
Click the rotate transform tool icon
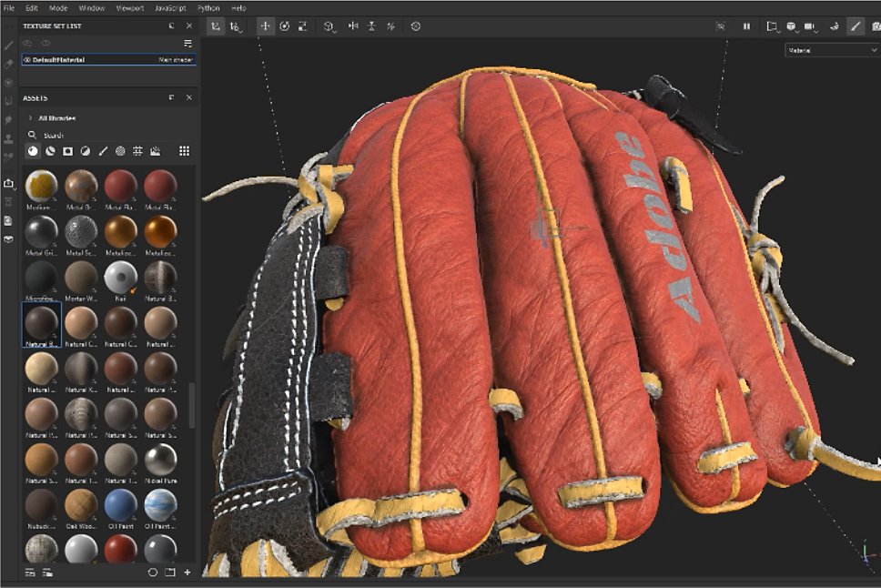pos(285,25)
